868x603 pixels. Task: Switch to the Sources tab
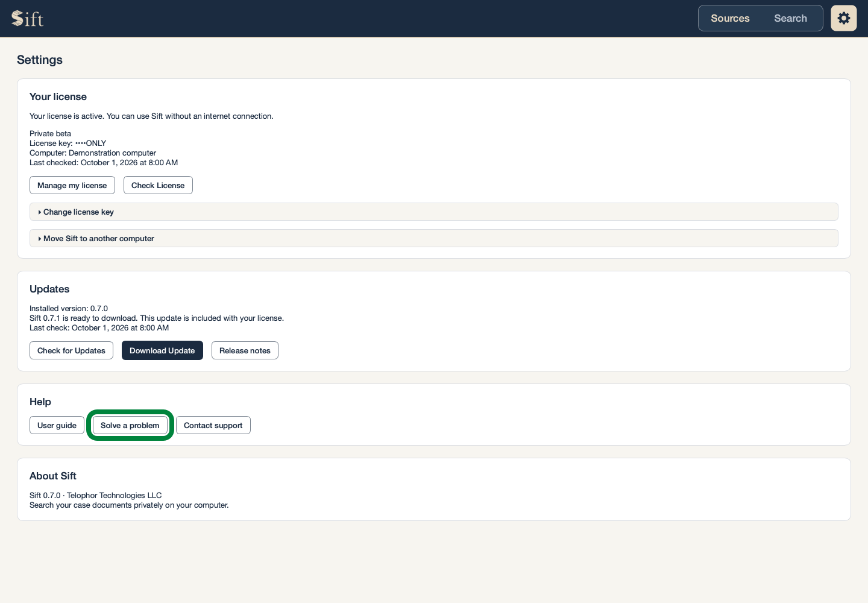pyautogui.click(x=730, y=18)
